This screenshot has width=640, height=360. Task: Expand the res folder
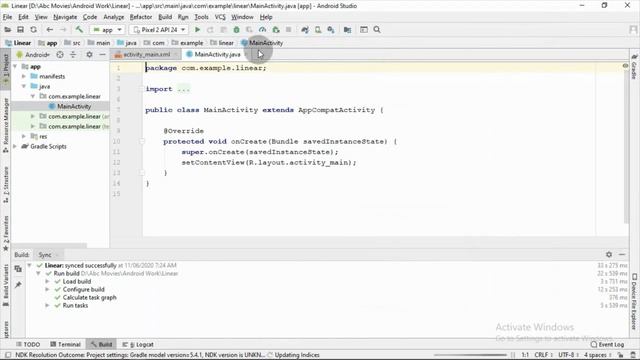pyautogui.click(x=24, y=136)
